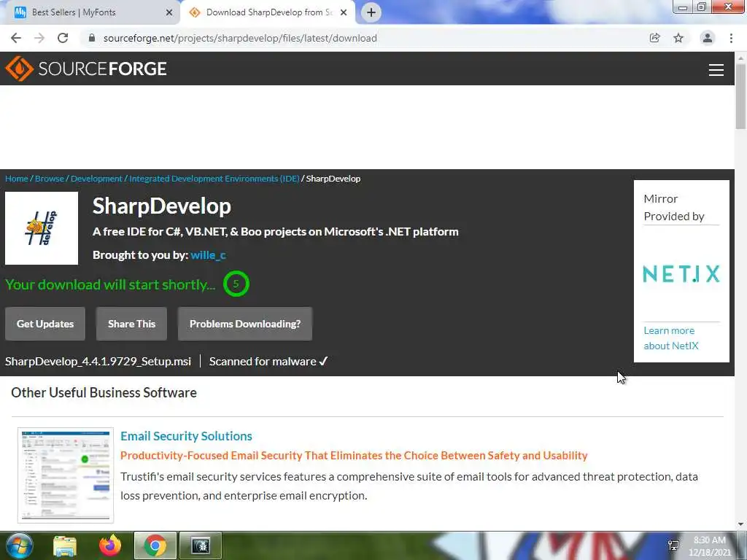747x560 pixels.
Task: Share this page via address bar icon
Action: point(654,38)
